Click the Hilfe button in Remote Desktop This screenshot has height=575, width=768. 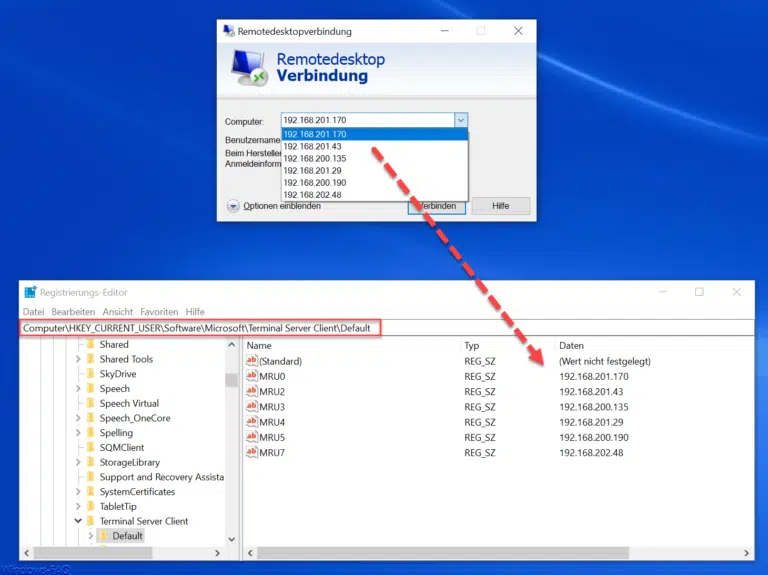[500, 206]
